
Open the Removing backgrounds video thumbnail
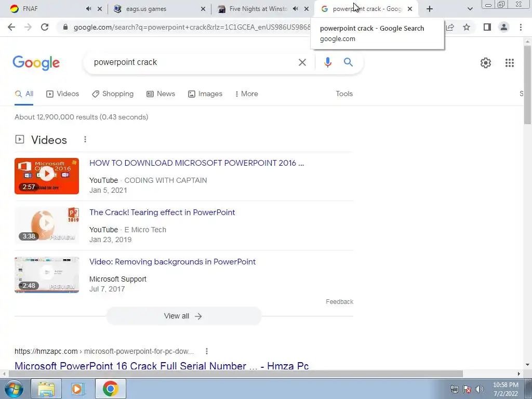pos(47,275)
